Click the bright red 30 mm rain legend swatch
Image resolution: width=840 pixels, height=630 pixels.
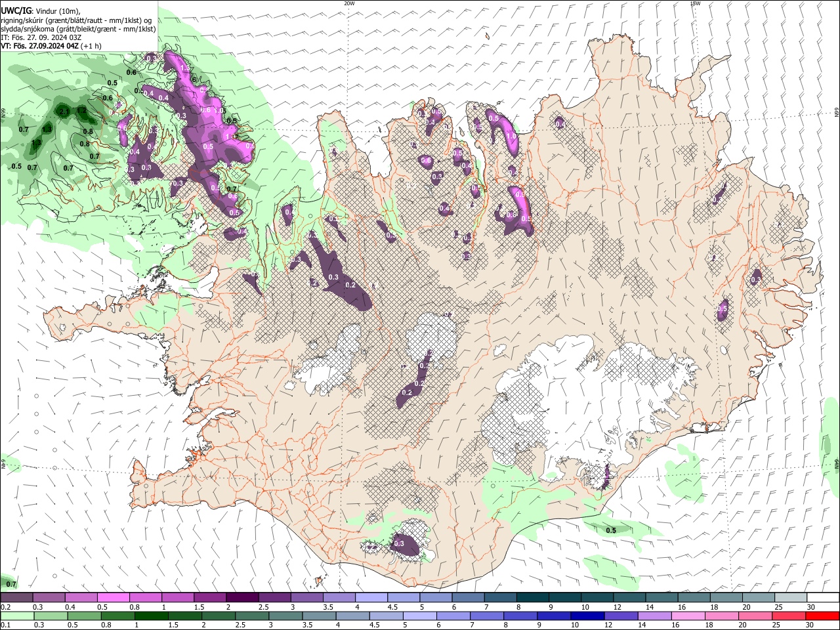823,616
